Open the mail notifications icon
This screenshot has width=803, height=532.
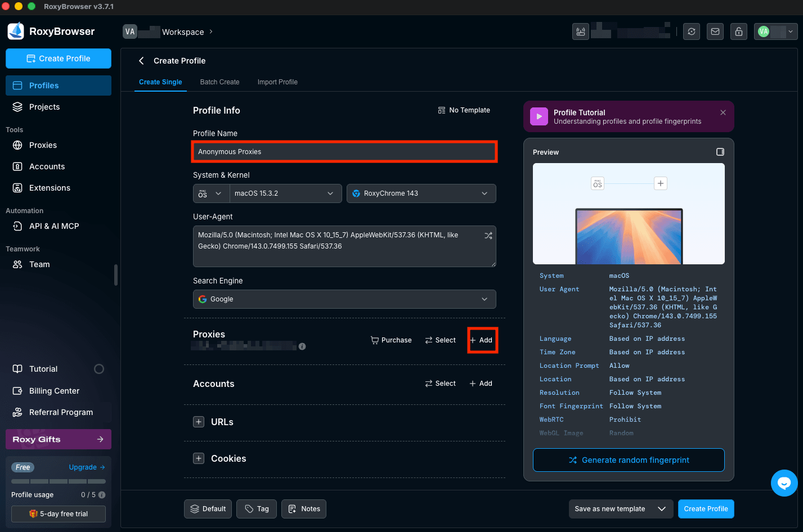click(x=715, y=31)
